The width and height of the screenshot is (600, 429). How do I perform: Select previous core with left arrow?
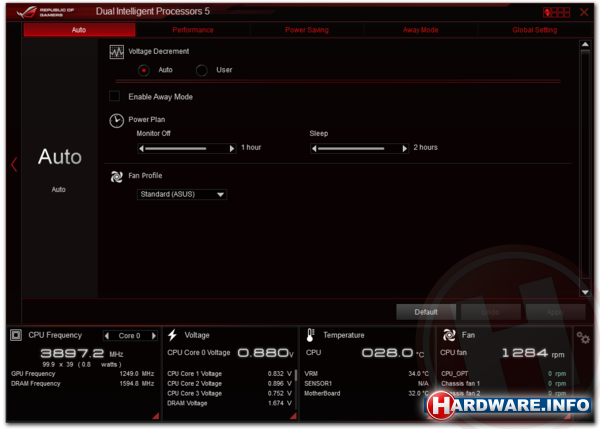[107, 336]
